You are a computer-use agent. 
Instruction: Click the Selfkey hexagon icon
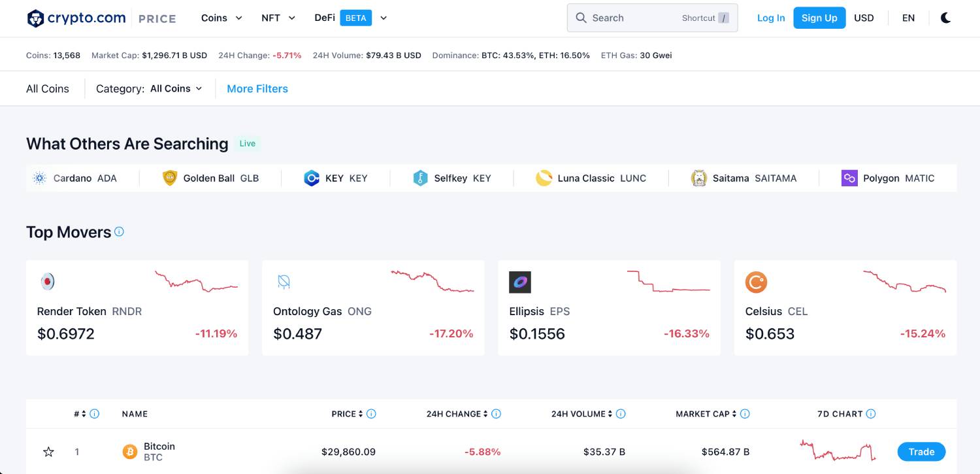[420, 178]
